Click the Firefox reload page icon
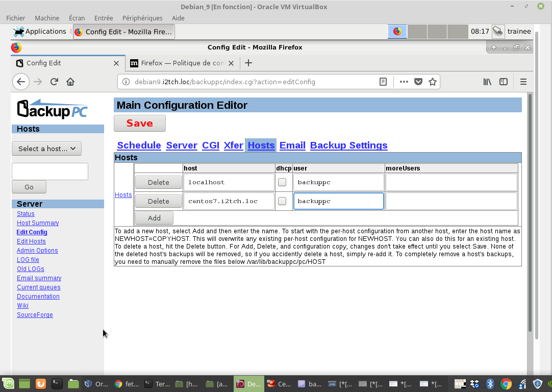Image resolution: width=552 pixels, height=392 pixels. [54, 82]
